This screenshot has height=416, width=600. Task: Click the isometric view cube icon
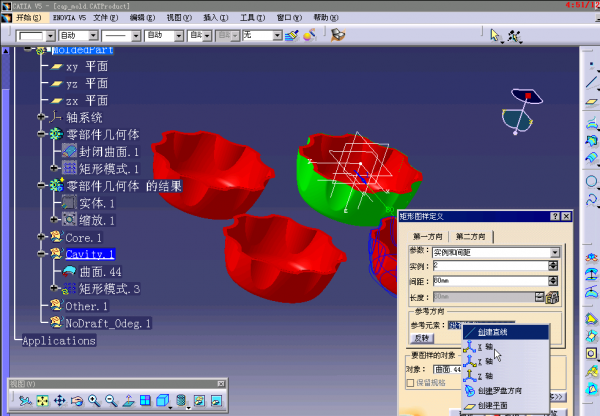pyautogui.click(x=162, y=401)
